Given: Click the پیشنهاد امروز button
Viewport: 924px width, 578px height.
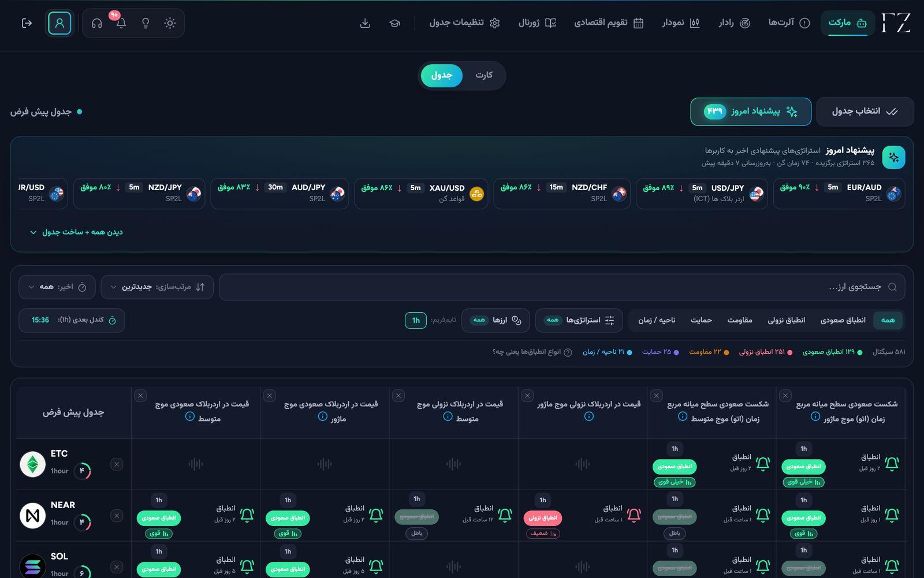Looking at the screenshot, I should click(751, 112).
